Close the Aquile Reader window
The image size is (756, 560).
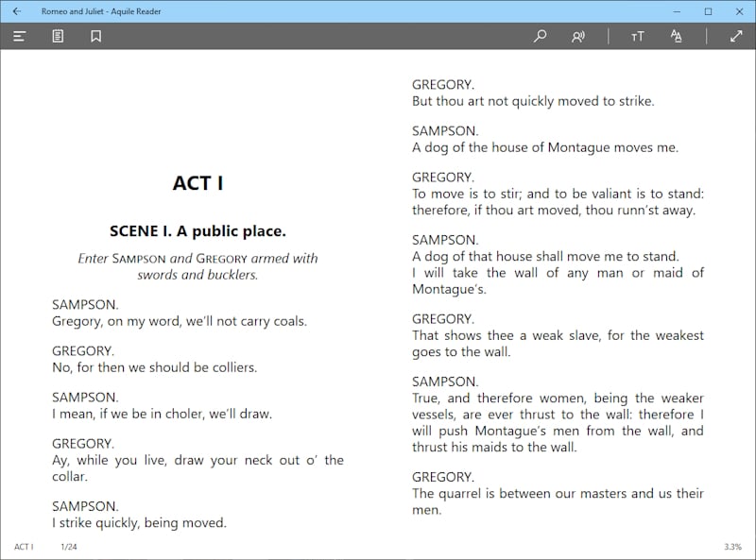tap(739, 11)
